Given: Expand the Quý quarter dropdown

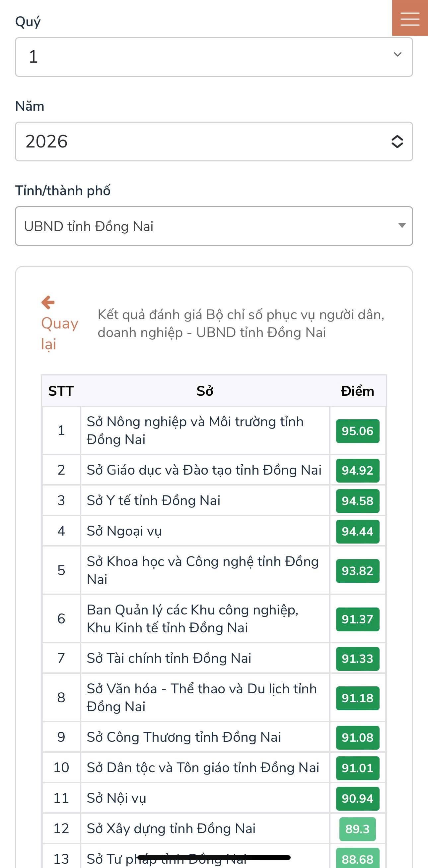Looking at the screenshot, I should 214,57.
